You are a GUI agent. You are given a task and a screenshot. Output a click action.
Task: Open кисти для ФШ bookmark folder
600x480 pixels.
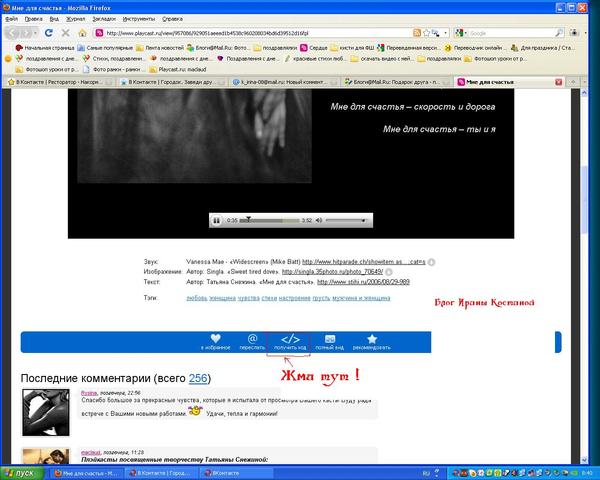click(x=352, y=48)
